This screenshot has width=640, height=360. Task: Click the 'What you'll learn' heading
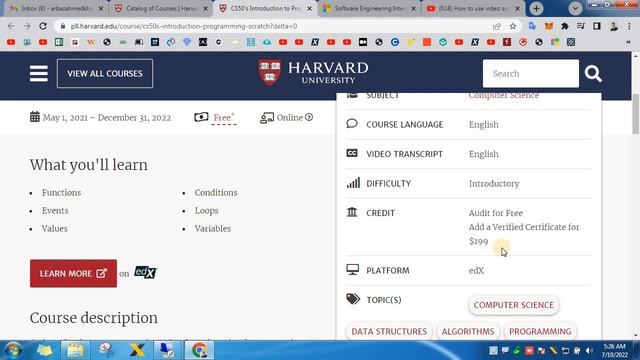[x=89, y=165]
